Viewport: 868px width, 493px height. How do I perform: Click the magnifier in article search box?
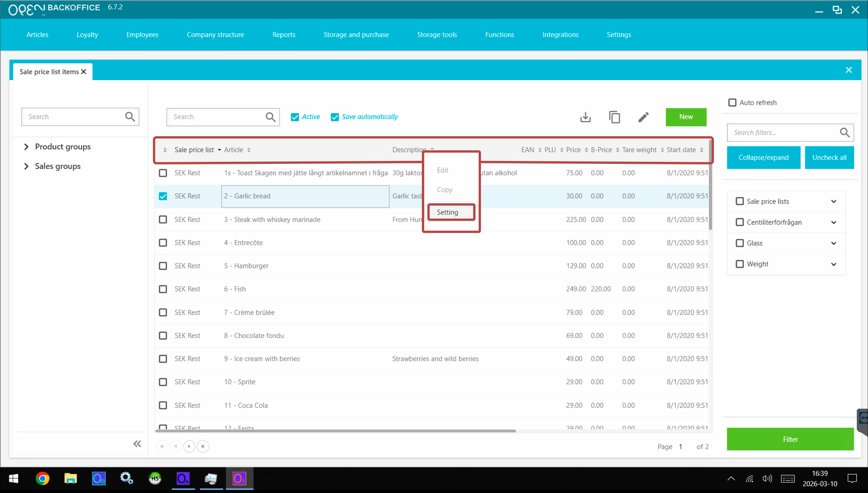coord(270,117)
